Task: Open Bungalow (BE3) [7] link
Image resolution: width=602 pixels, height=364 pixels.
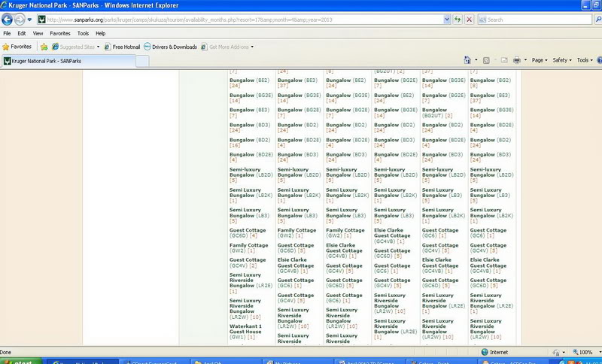Action: 250,113
